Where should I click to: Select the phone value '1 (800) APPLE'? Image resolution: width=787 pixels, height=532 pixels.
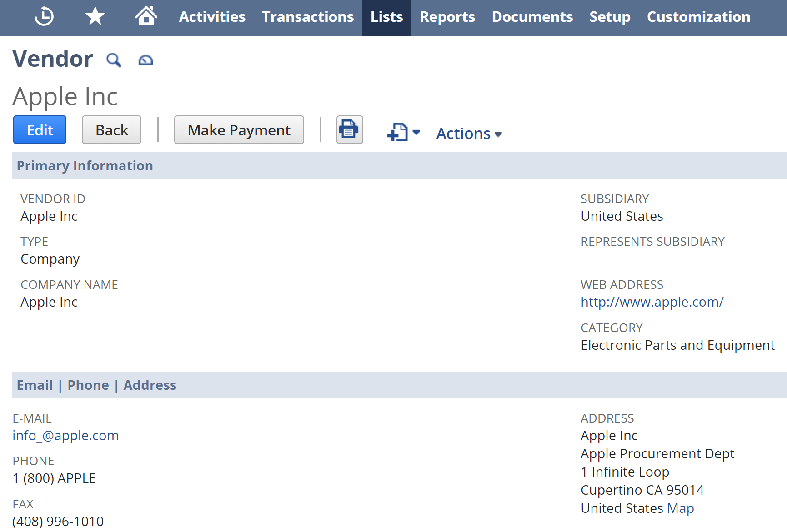[x=54, y=478]
